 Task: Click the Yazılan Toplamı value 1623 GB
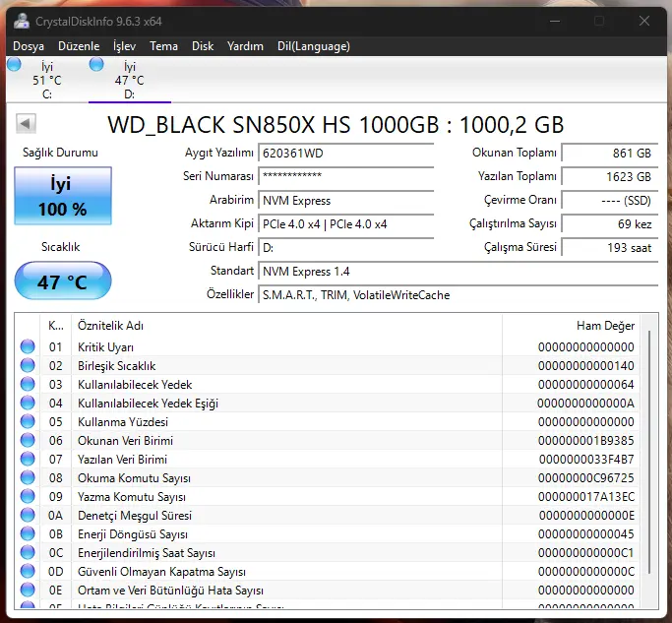tap(610, 176)
